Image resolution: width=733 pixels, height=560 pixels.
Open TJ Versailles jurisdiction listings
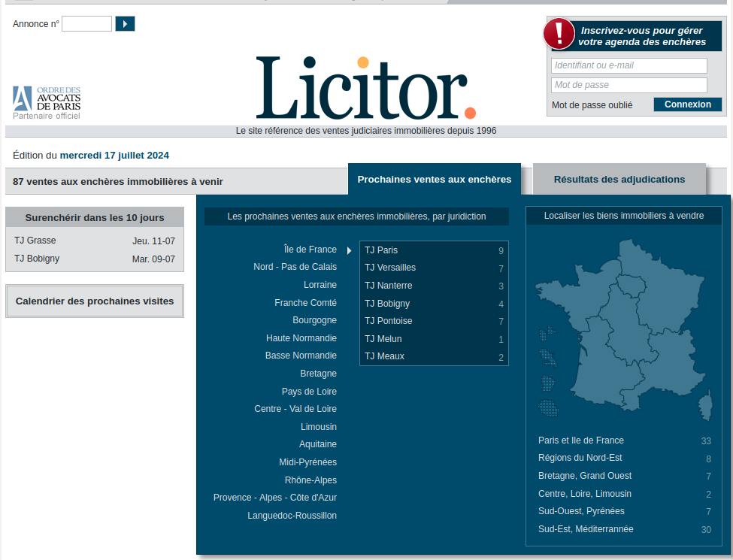click(434, 268)
